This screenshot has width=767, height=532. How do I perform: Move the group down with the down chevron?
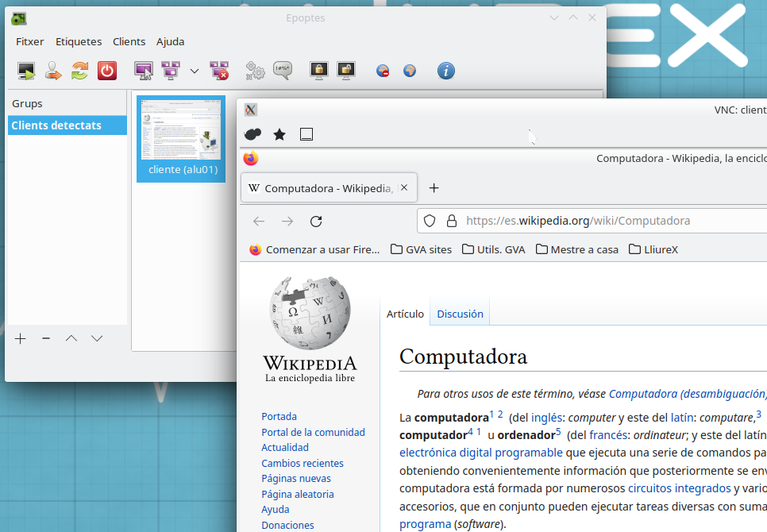click(x=97, y=339)
